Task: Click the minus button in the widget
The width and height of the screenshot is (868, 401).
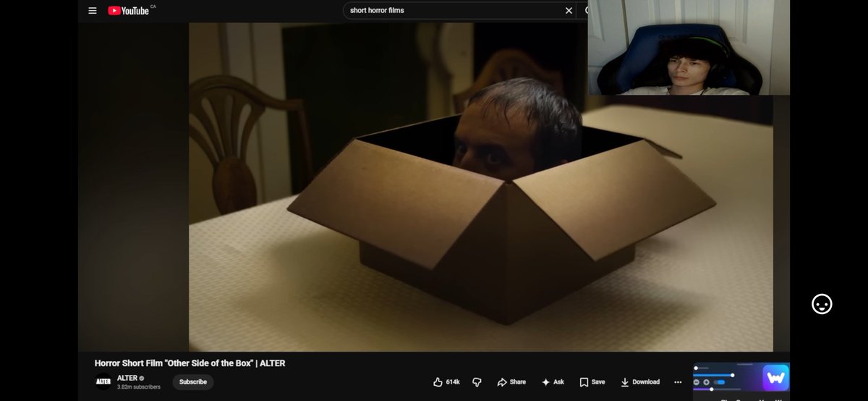Action: (x=697, y=382)
